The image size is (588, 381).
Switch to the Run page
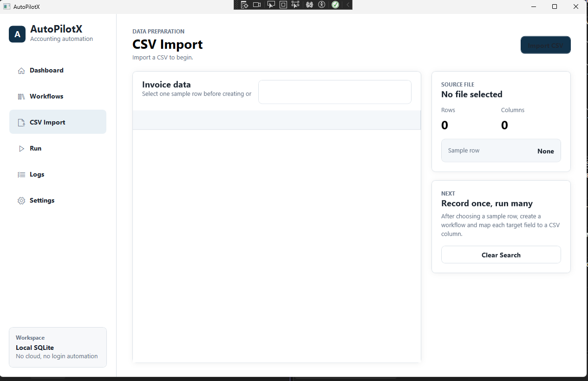click(58, 149)
